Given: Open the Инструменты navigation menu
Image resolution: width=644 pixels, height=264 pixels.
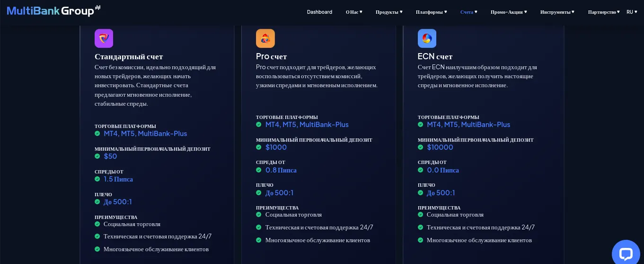Looking at the screenshot, I should coord(557,12).
